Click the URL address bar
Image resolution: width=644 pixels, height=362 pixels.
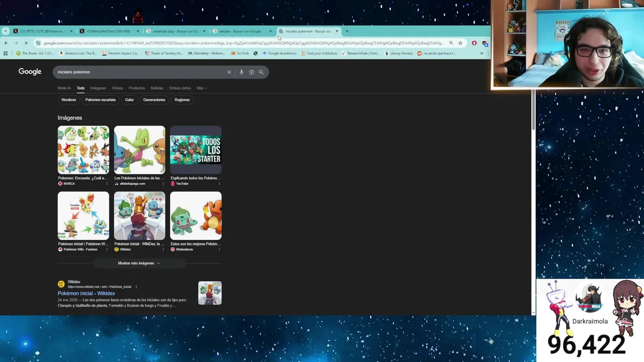tap(244, 43)
